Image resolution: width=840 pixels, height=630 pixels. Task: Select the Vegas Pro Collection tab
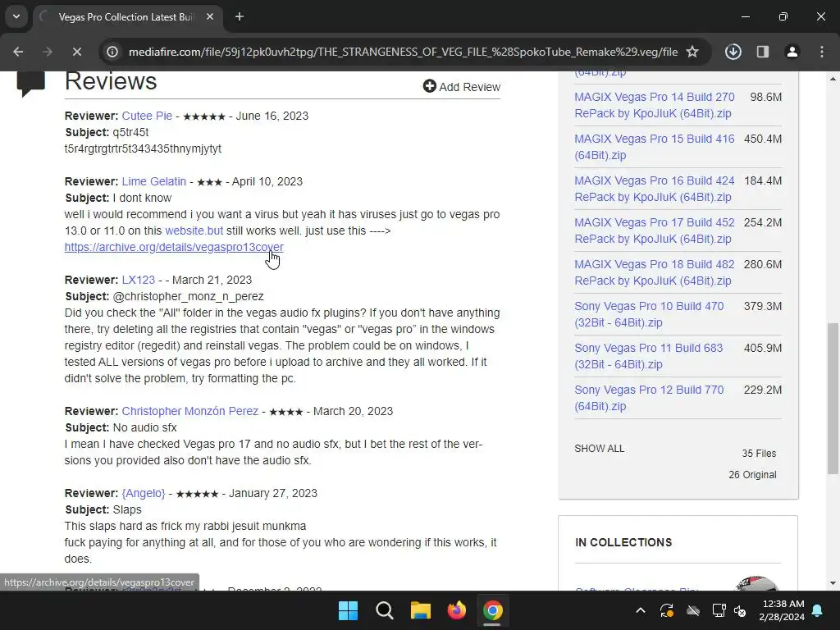pos(126,16)
